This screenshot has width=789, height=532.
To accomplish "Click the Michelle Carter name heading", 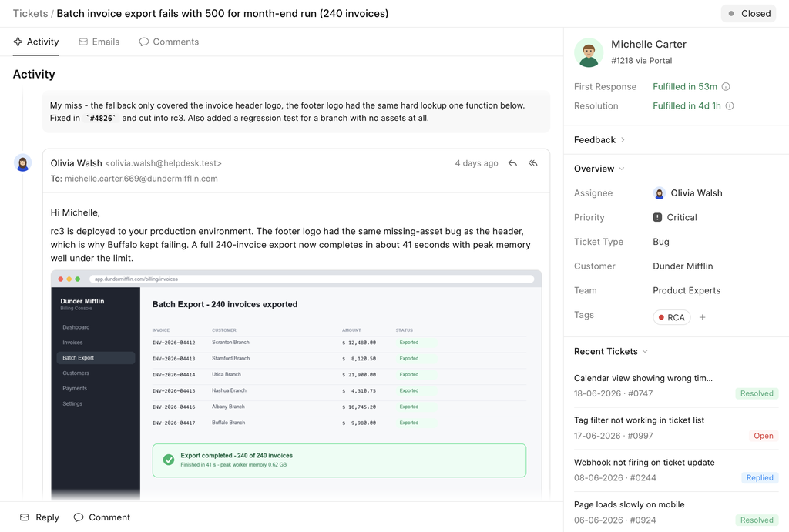I will pyautogui.click(x=649, y=44).
